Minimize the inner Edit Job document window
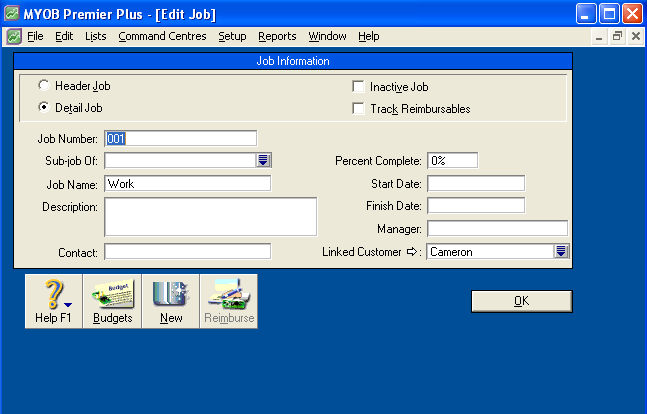 tap(599, 36)
